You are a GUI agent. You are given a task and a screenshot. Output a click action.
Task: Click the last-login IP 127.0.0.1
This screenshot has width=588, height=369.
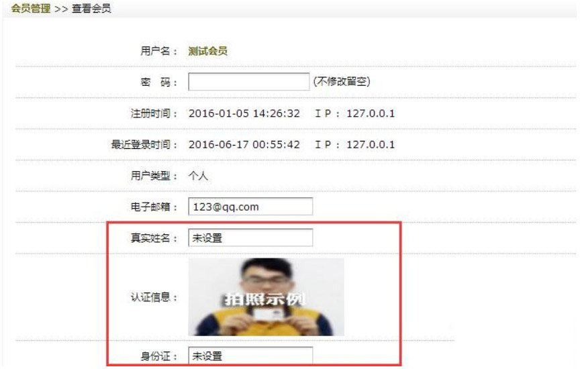coord(371,144)
